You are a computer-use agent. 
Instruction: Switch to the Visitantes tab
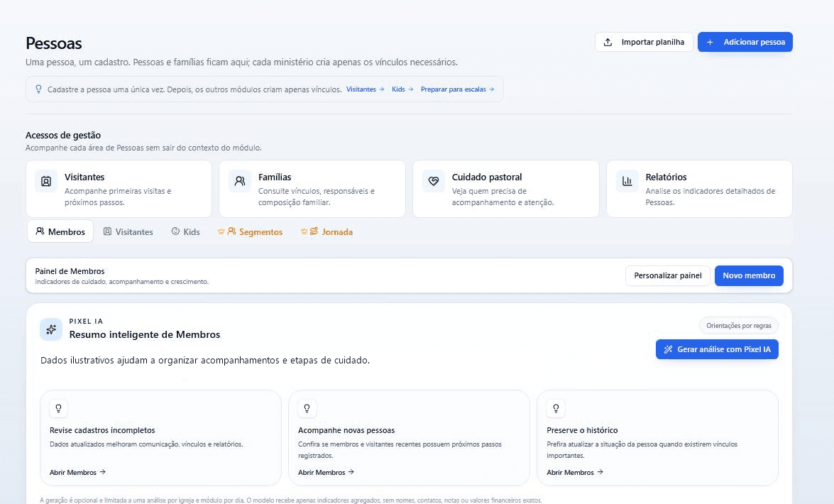pos(128,231)
